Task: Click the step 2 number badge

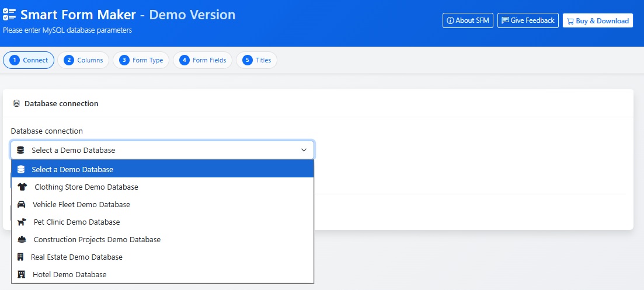Action: 68,60
